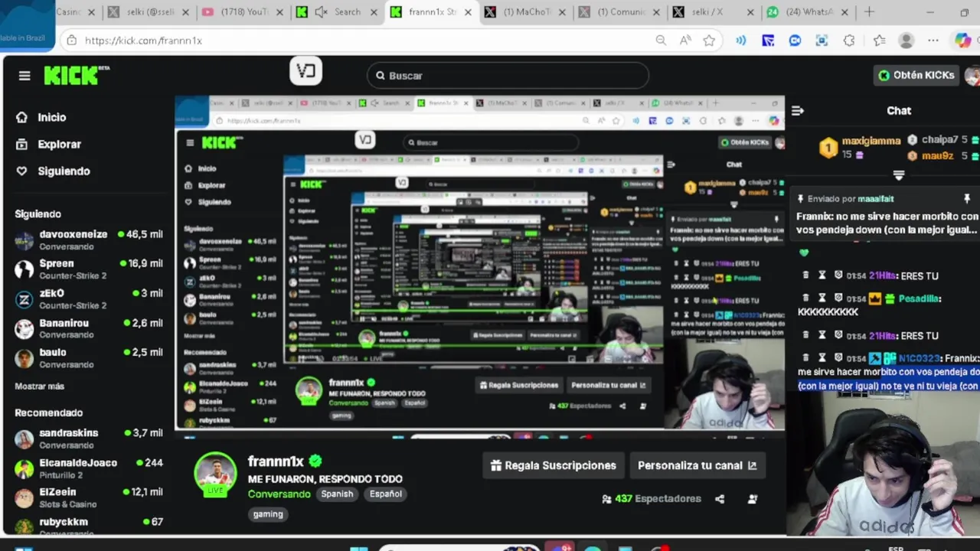Switch to the MaChoTe browser tab

pyautogui.click(x=526, y=12)
